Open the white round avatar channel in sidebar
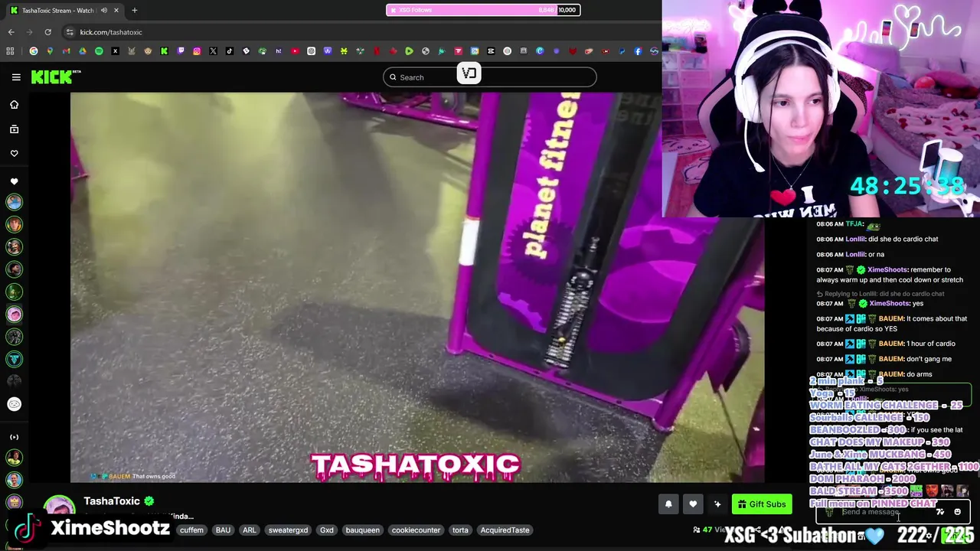Screen dimensions: 980x551 coord(14,404)
